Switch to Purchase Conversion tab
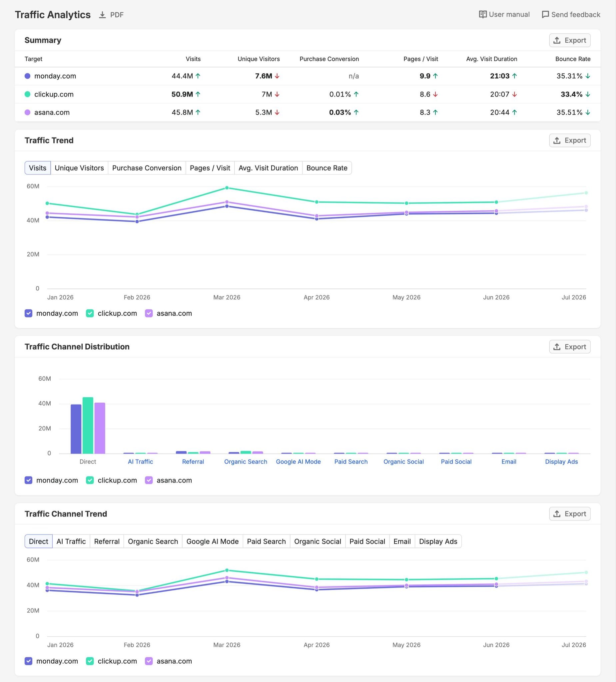Screen dimensions: 616x682 147,168
